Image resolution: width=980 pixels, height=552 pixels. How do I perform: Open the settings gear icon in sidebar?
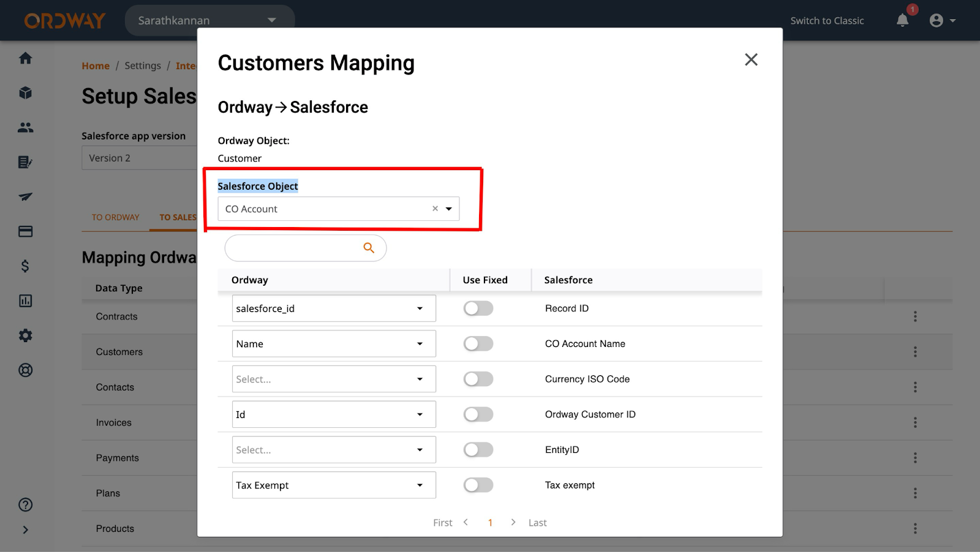point(25,335)
